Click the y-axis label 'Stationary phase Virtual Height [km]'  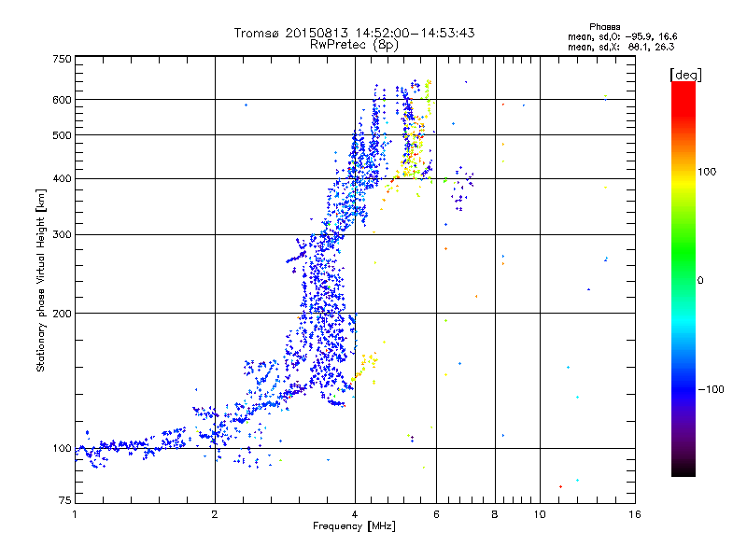pyautogui.click(x=40, y=280)
